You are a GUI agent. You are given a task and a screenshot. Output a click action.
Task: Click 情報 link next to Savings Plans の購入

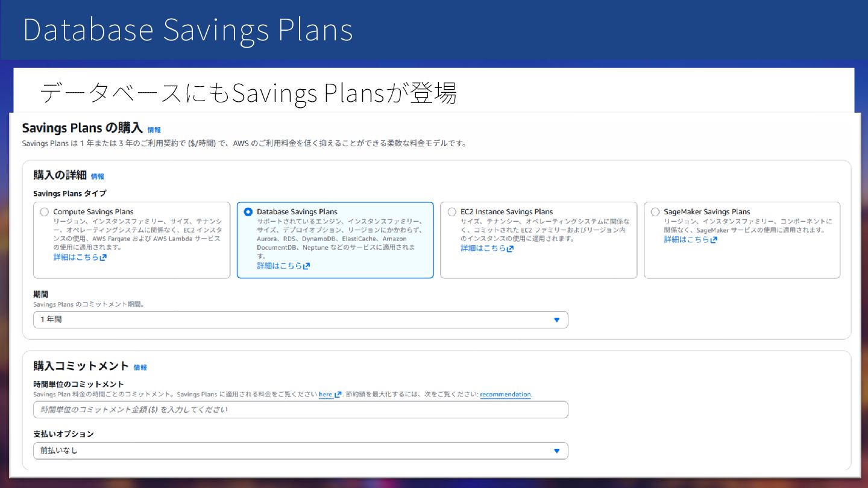pos(154,130)
